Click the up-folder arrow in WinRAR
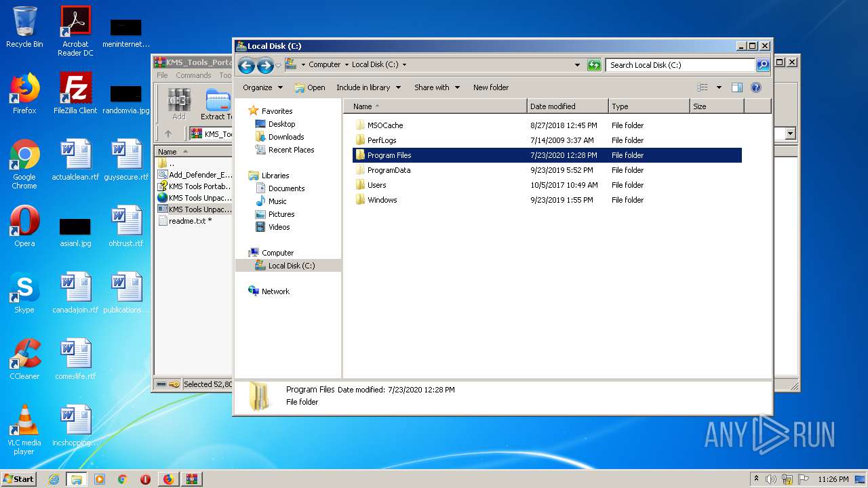 tap(168, 134)
